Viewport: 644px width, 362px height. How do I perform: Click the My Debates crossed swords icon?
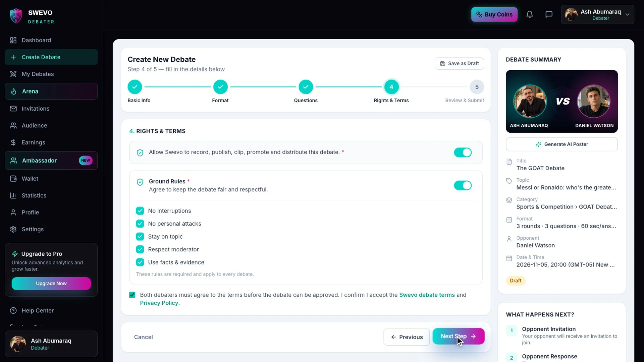13,74
